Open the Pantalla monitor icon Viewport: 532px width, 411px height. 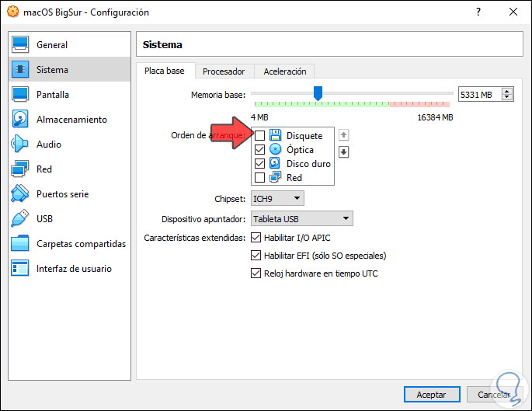pos(20,94)
